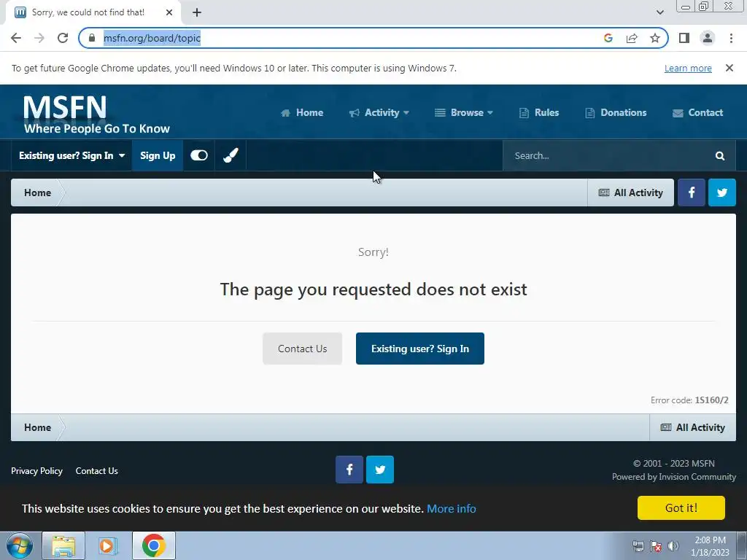Click the address bar URL msfn.org/board/topic
747x560 pixels.
[x=152, y=38]
